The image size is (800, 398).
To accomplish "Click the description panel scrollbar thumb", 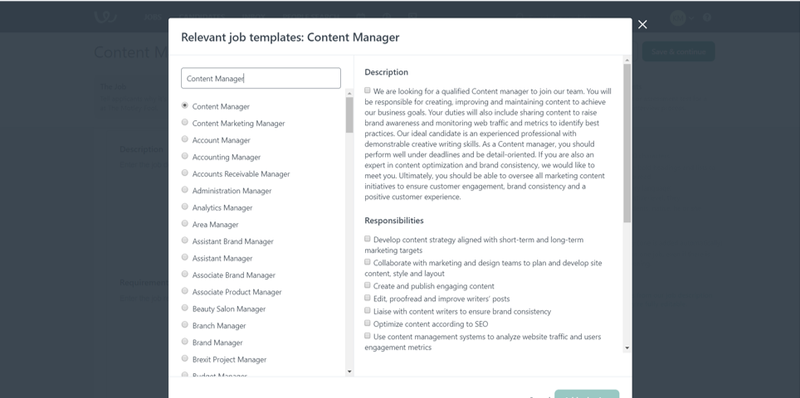I will click(x=627, y=143).
